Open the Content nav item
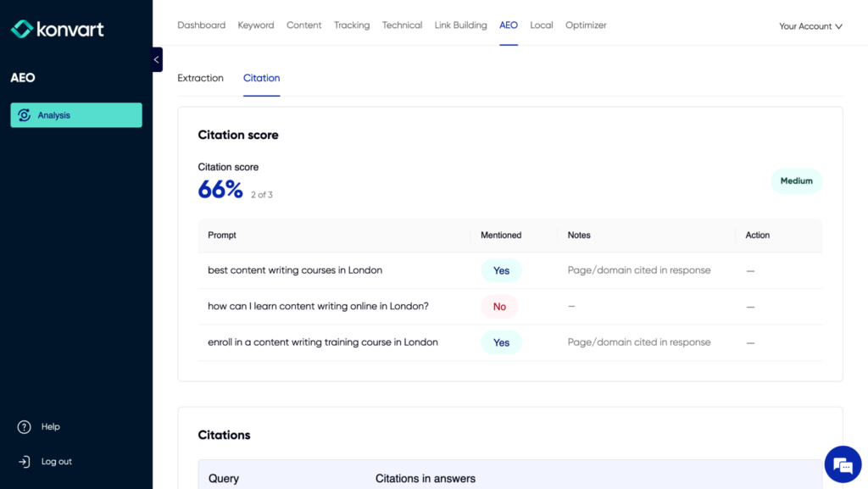 click(x=304, y=25)
